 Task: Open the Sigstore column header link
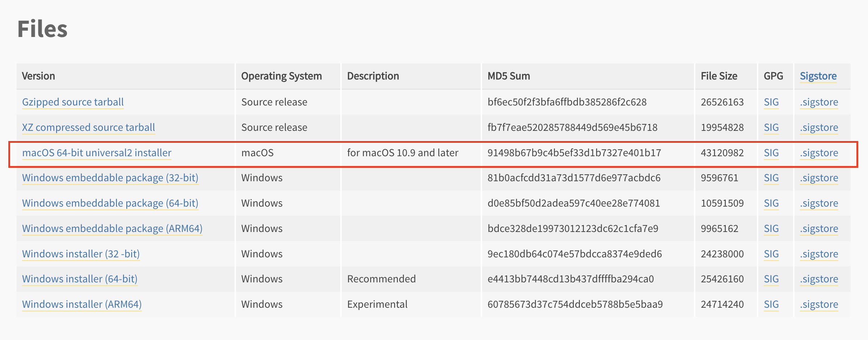click(818, 76)
